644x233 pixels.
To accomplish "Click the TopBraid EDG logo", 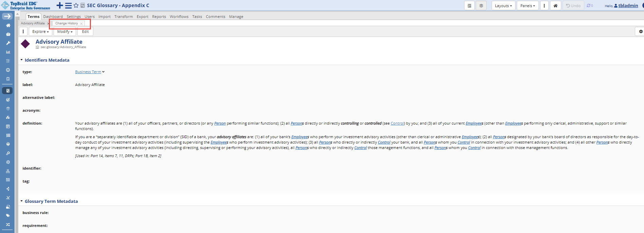I will click(26, 5).
